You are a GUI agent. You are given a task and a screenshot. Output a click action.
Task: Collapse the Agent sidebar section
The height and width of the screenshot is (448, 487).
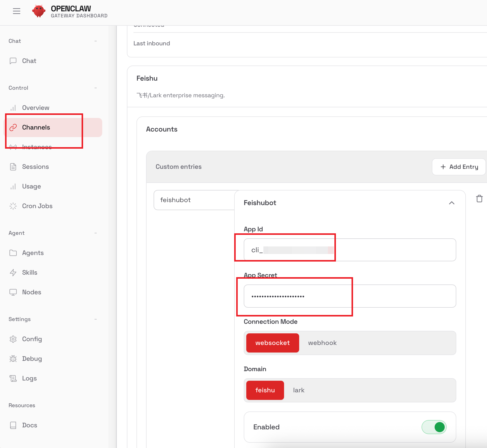pos(95,233)
